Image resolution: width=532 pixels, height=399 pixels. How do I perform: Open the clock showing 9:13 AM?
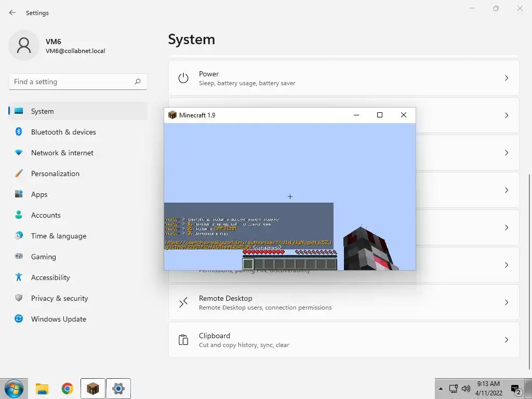(x=488, y=389)
